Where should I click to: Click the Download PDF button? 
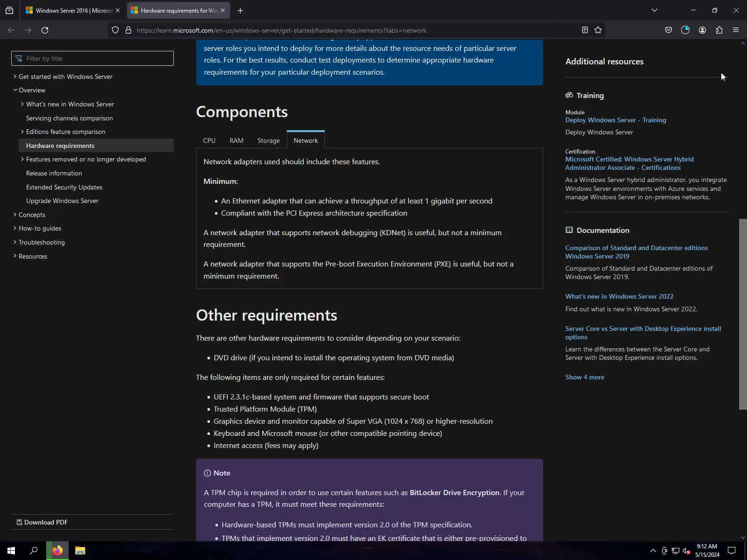tap(42, 522)
